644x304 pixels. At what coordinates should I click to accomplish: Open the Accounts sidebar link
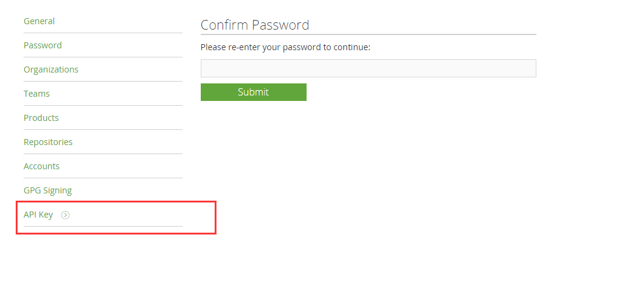42,166
